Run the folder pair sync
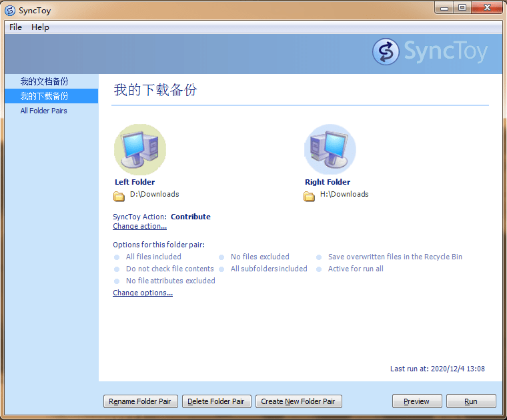The height and width of the screenshot is (420, 507). pyautogui.click(x=471, y=401)
